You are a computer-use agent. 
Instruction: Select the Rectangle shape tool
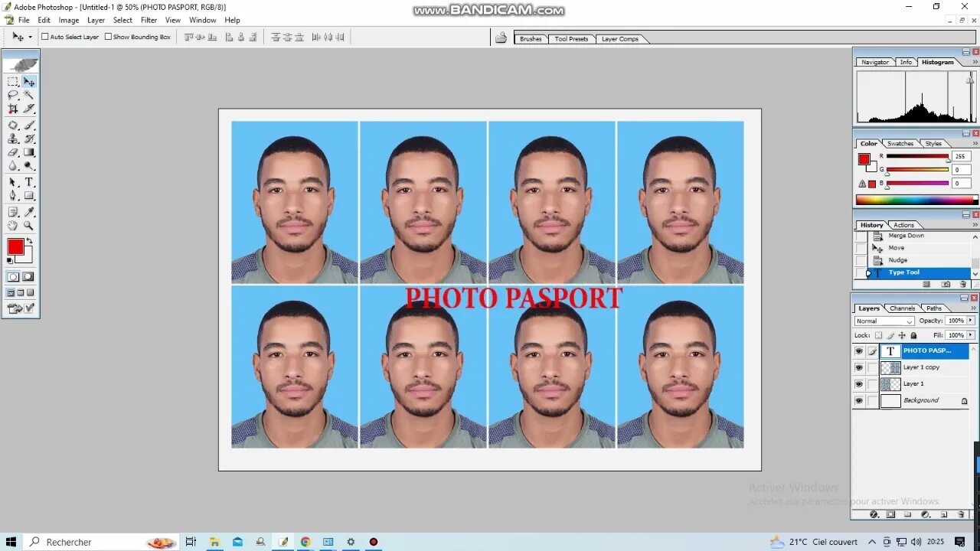point(29,196)
